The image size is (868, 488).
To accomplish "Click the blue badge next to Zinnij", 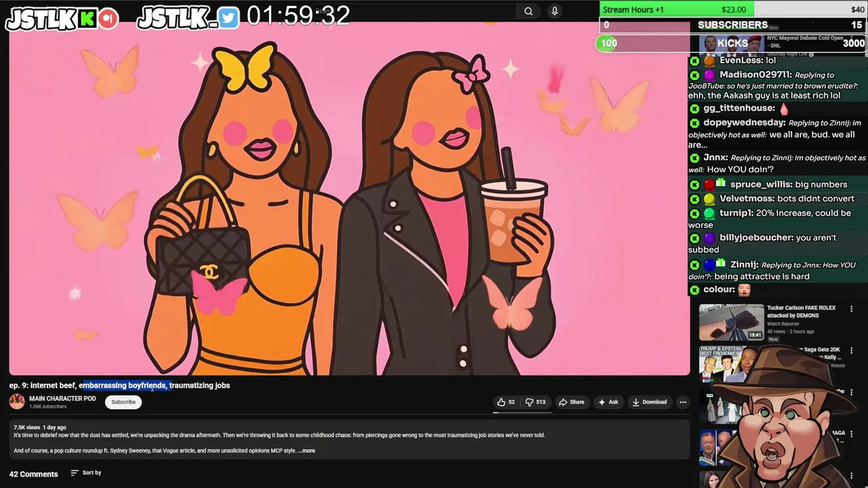I will click(709, 265).
